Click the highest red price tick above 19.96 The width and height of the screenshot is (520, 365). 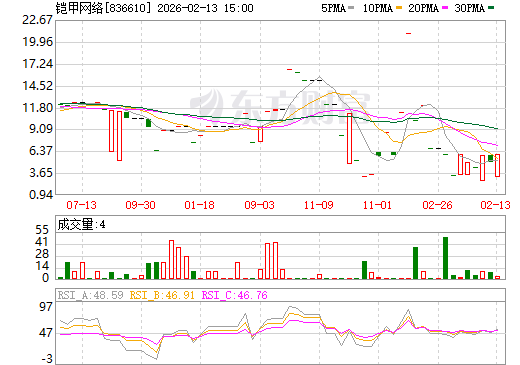408,33
